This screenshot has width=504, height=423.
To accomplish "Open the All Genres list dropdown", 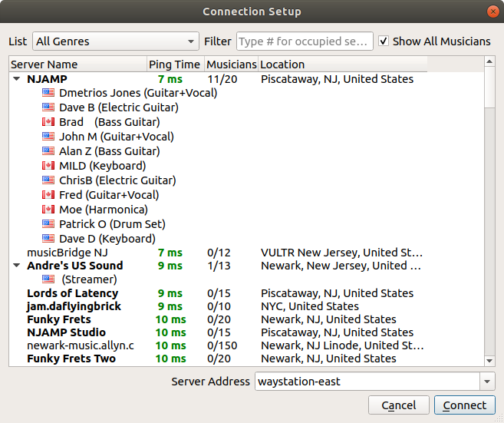I will [116, 41].
